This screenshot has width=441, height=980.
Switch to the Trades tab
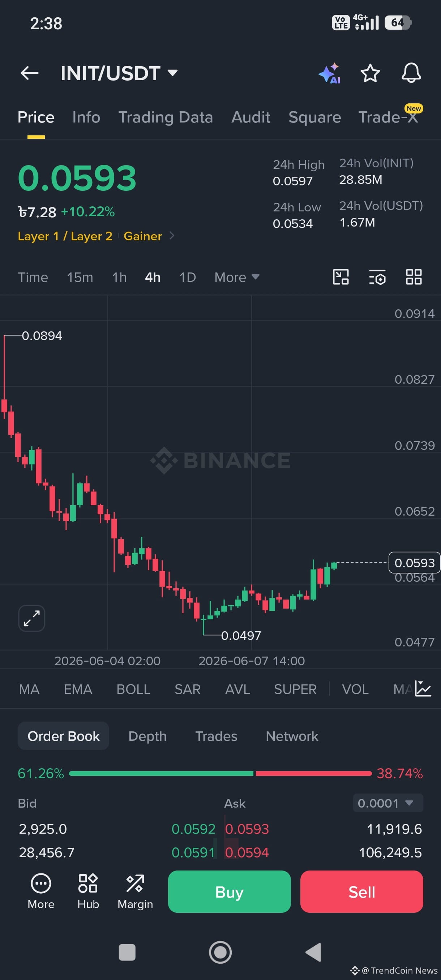(x=216, y=736)
